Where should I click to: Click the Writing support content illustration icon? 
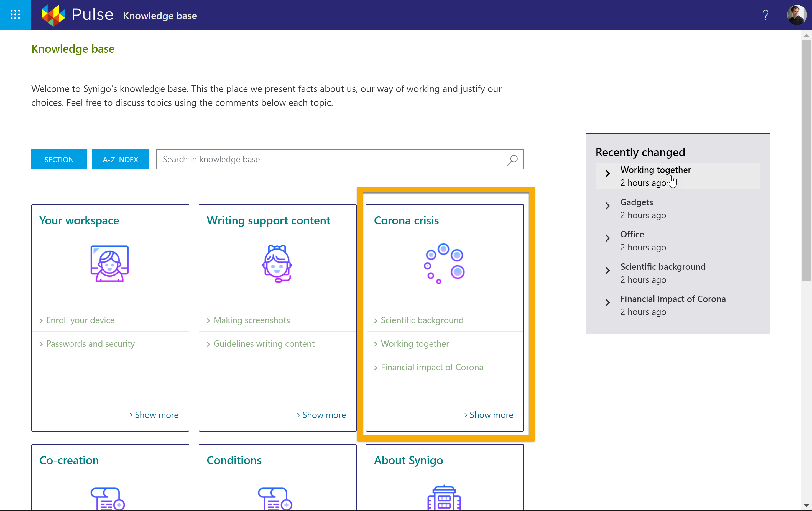click(x=277, y=264)
